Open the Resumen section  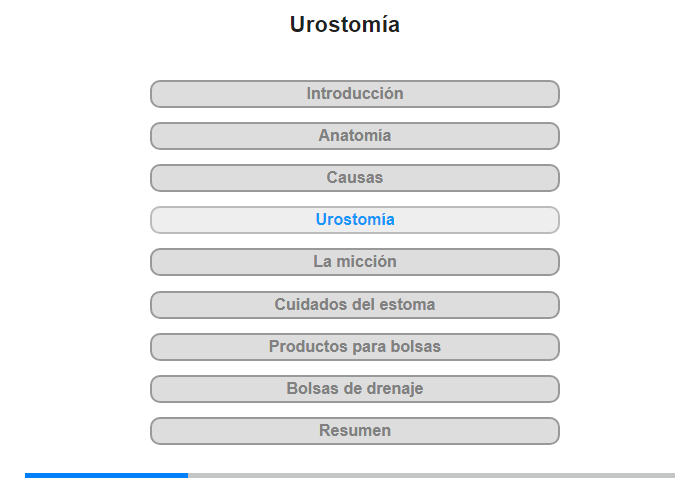[x=354, y=430]
